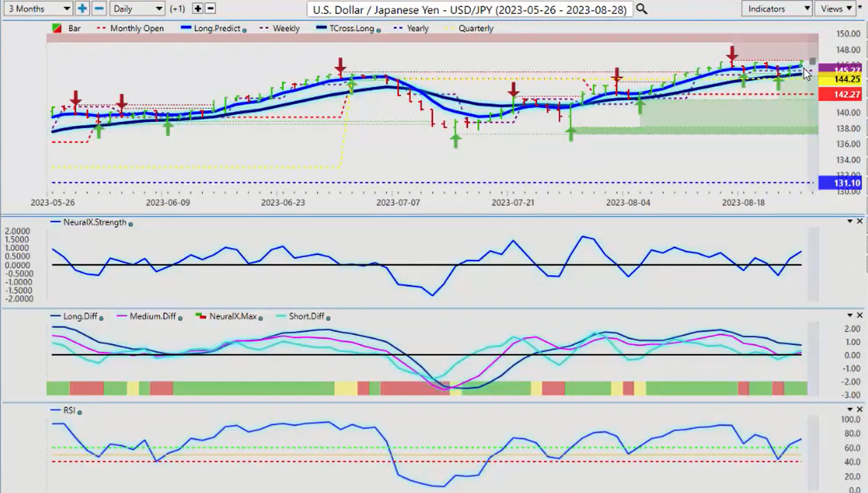Image resolution: width=868 pixels, height=493 pixels.
Task: Close the RSI panel
Action: [x=860, y=409]
